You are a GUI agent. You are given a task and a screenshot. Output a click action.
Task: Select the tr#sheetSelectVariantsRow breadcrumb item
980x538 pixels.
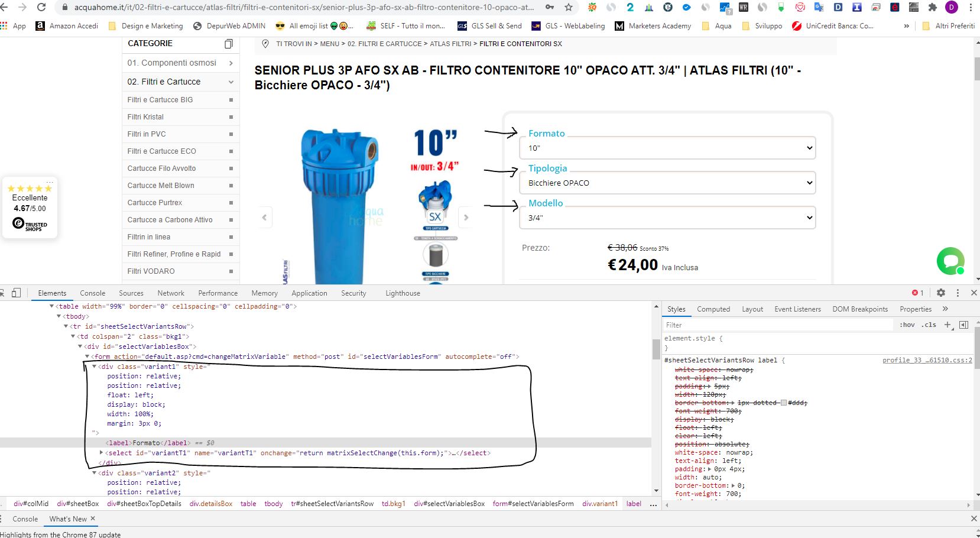(332, 504)
